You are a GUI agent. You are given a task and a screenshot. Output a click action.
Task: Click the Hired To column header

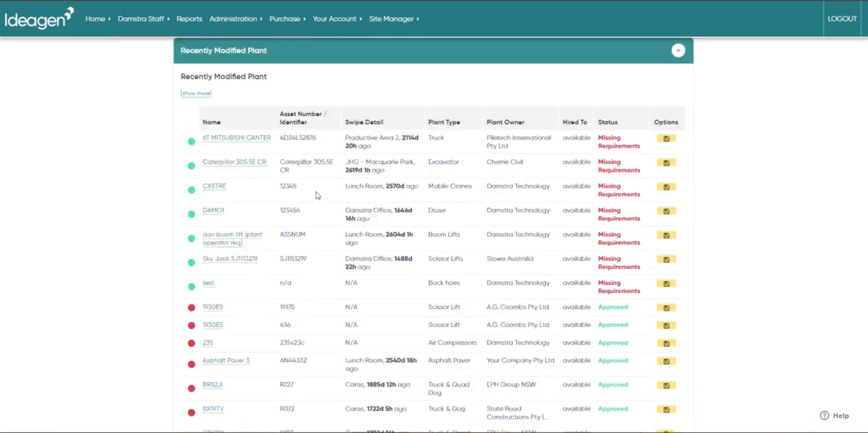click(x=574, y=122)
